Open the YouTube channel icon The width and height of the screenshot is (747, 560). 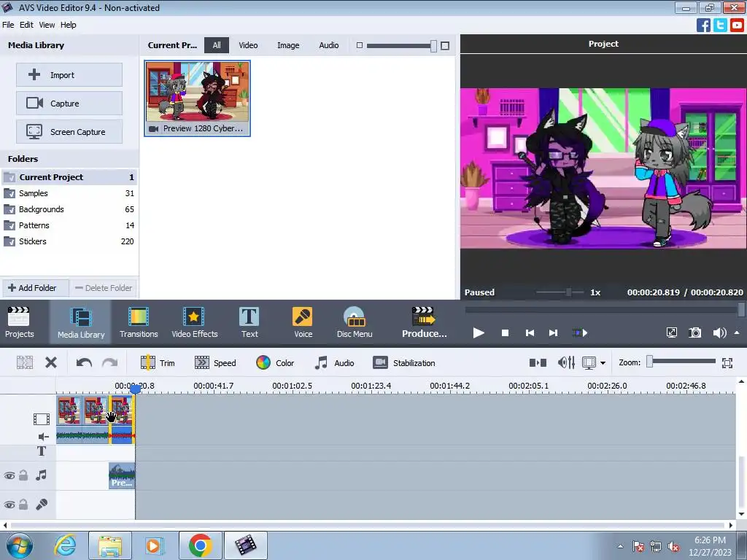point(737,25)
